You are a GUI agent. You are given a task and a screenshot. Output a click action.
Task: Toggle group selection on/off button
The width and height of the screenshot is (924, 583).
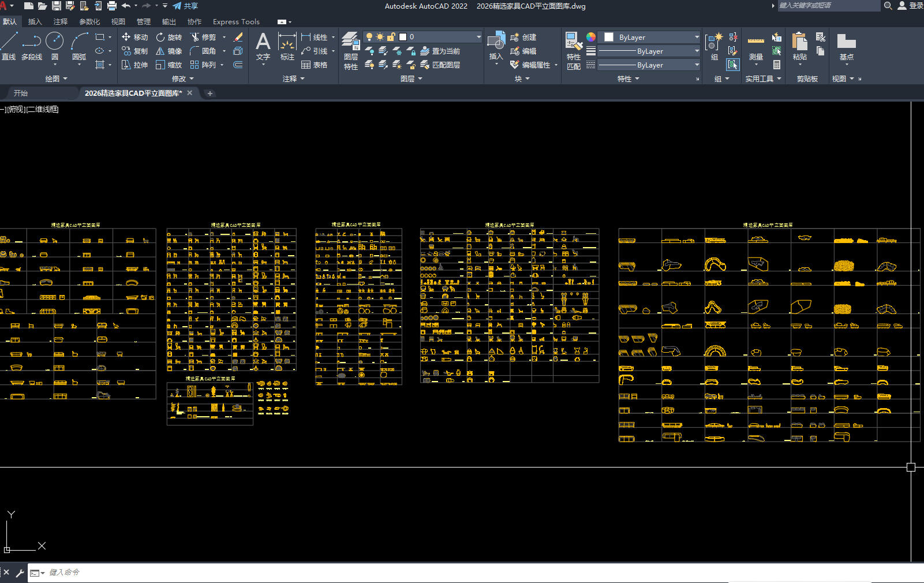pos(732,65)
